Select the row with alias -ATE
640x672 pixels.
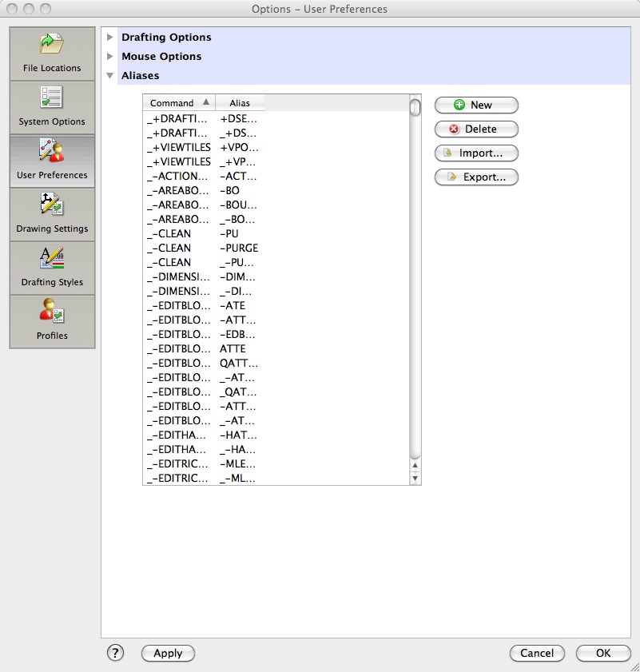point(276,305)
